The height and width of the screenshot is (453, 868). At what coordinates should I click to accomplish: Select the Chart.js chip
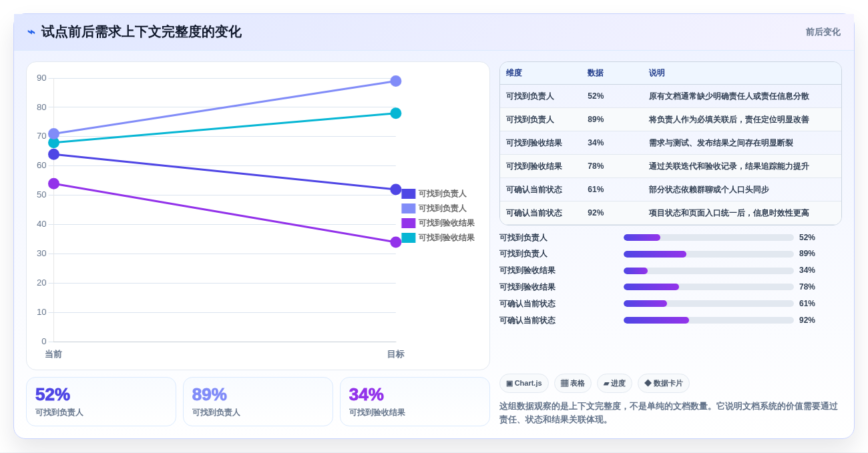pyautogui.click(x=524, y=383)
